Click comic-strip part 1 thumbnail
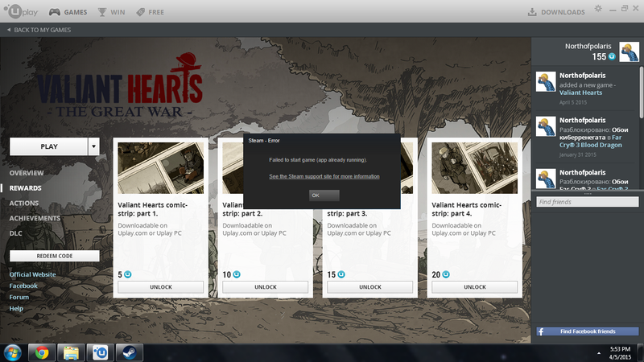Viewport: 644px width, 362px height. pos(160,168)
